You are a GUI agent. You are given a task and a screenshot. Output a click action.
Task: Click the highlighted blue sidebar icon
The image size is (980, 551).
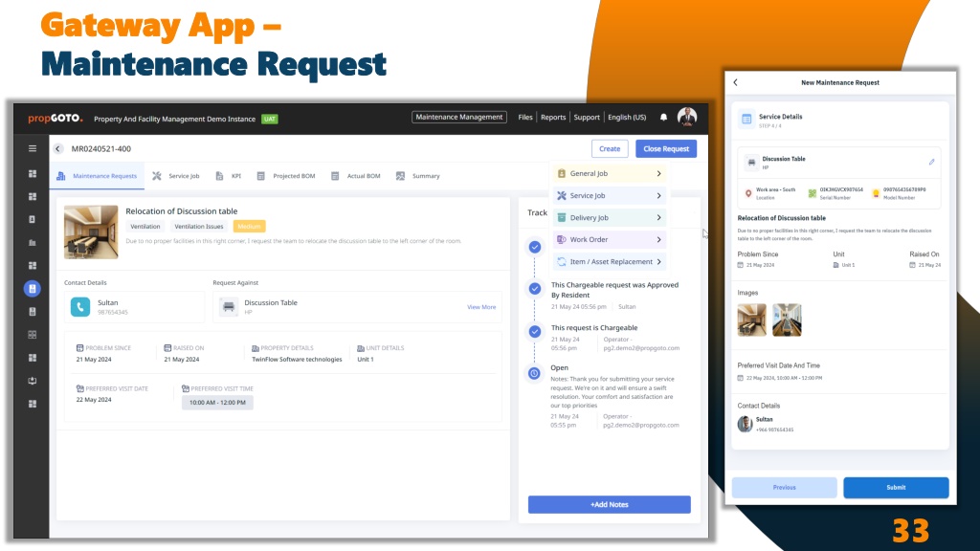pos(33,289)
